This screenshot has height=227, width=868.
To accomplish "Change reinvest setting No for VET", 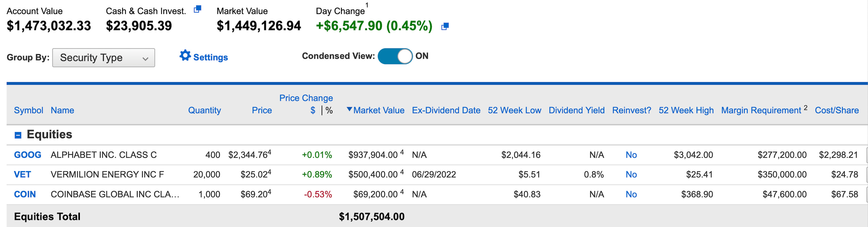I will coord(631,174).
